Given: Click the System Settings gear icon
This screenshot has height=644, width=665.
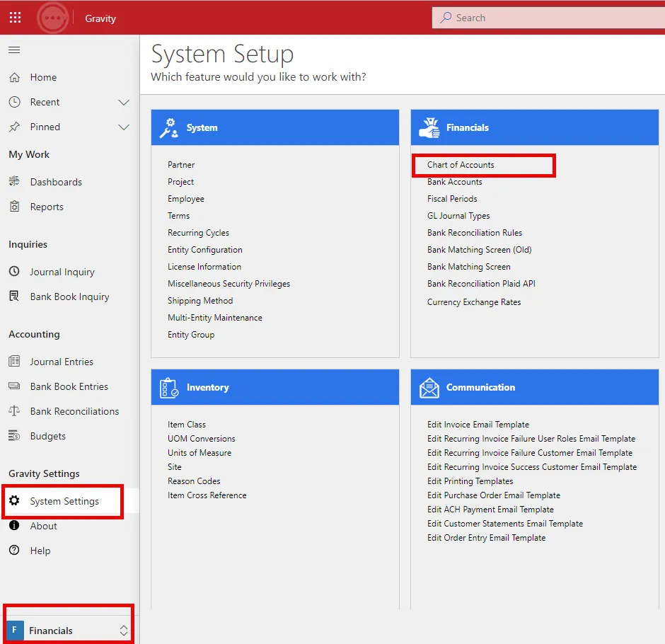Looking at the screenshot, I should 14,500.
